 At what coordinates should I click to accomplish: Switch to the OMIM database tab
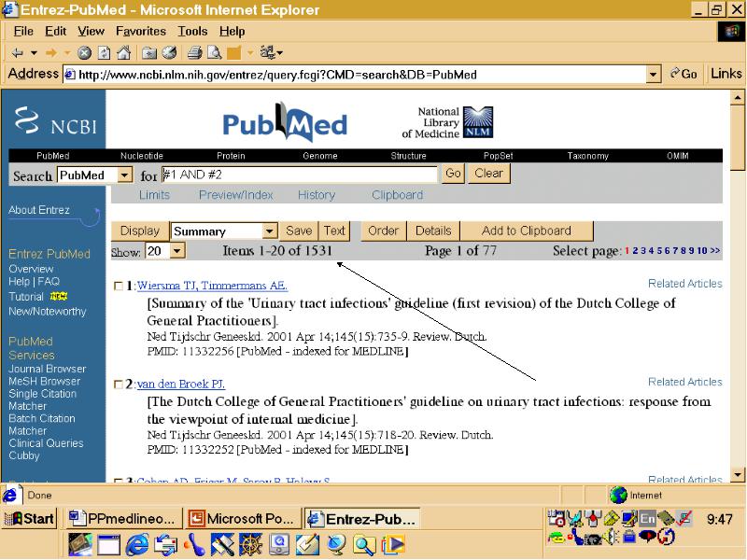678,156
